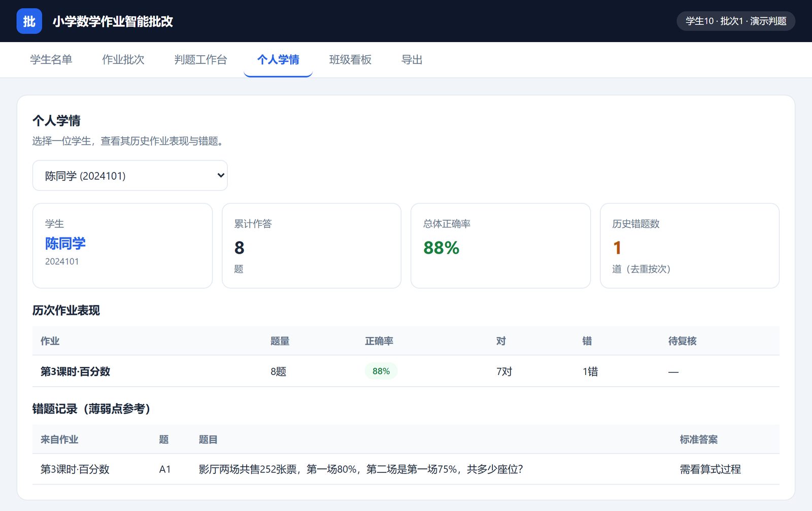Click the 88% accuracy badge in table row
This screenshot has width=812, height=511.
click(x=381, y=371)
